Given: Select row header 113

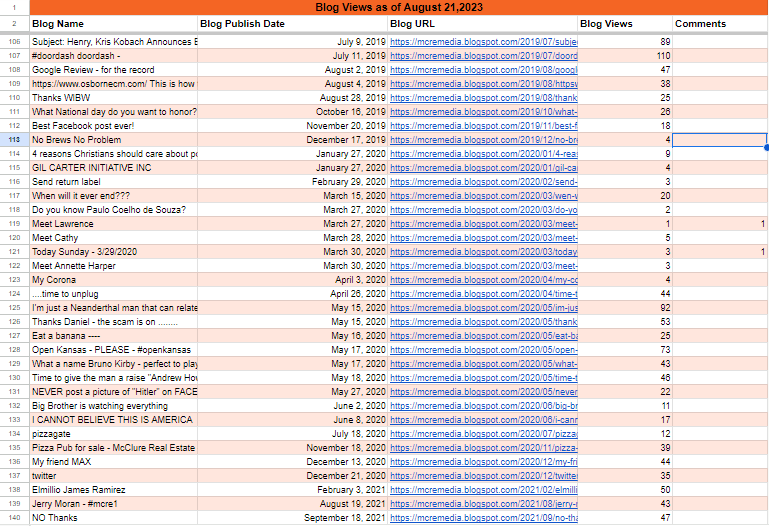Looking at the screenshot, I should point(14,140).
